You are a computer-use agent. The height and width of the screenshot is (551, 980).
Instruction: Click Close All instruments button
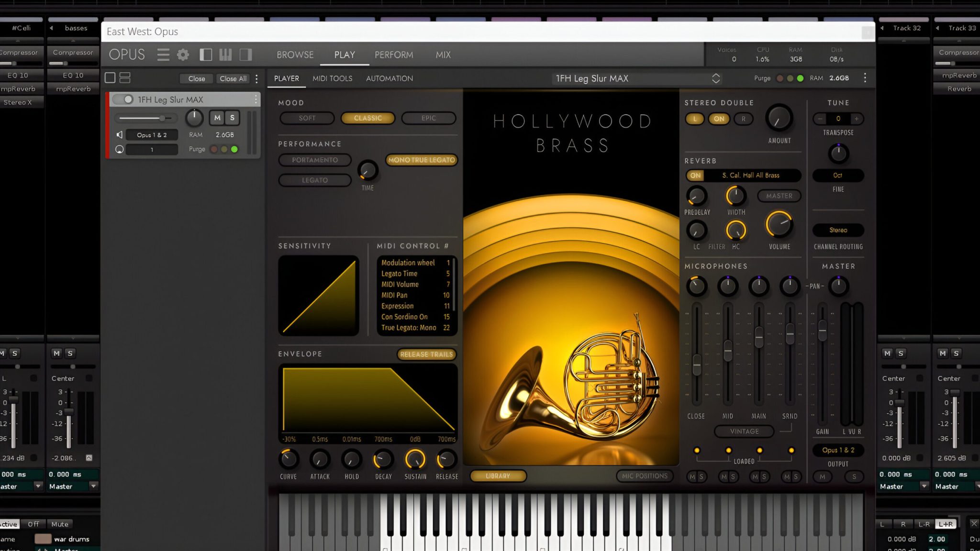pos(233,78)
